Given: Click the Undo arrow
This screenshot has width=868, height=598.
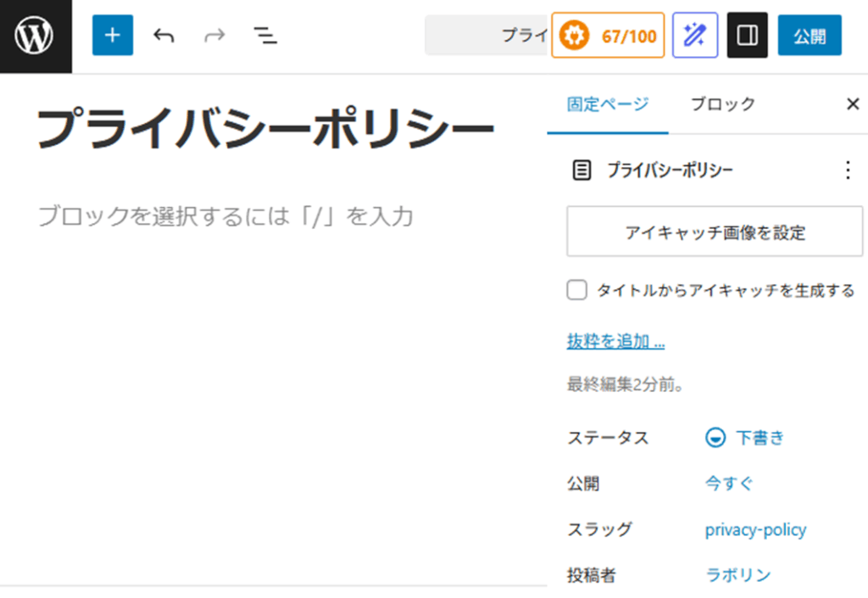Looking at the screenshot, I should click(x=164, y=35).
